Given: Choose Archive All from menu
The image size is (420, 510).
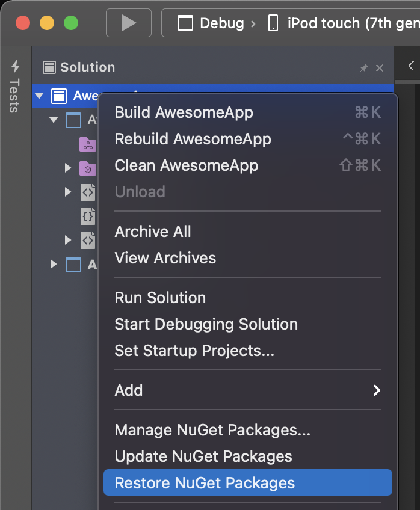Looking at the screenshot, I should [x=247, y=232].
